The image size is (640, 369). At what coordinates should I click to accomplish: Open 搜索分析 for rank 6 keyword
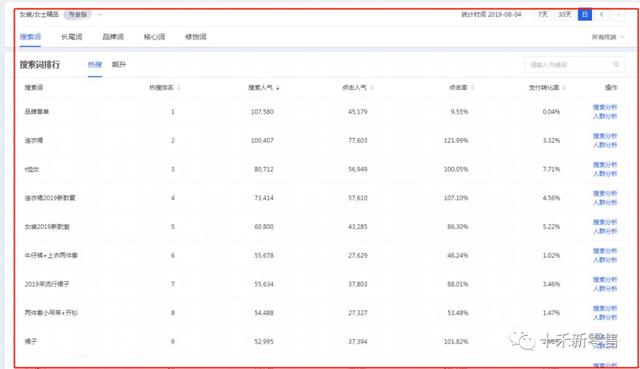pyautogui.click(x=605, y=251)
